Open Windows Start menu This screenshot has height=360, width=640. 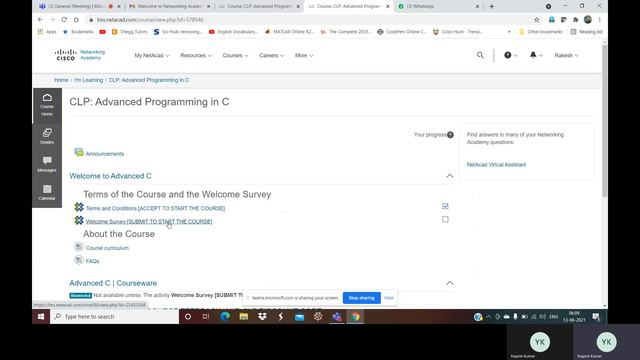pos(41,317)
